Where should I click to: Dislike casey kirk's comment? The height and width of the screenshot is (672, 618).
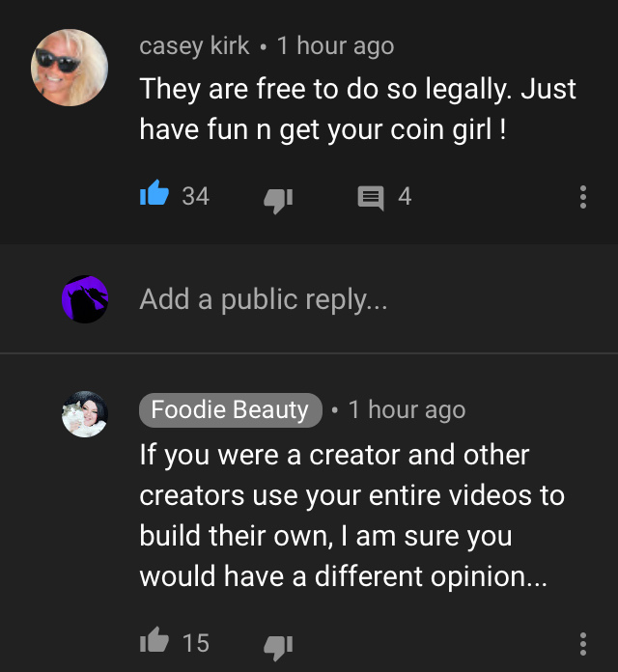[278, 200]
